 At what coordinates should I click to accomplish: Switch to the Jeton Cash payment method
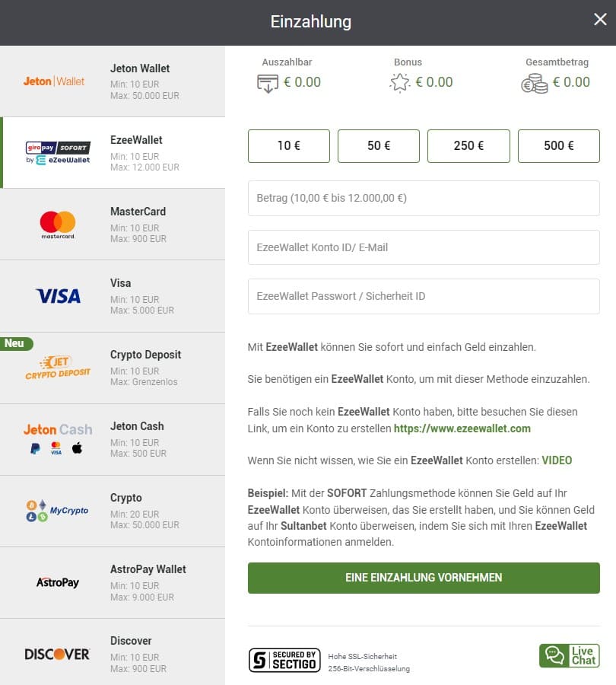114,439
